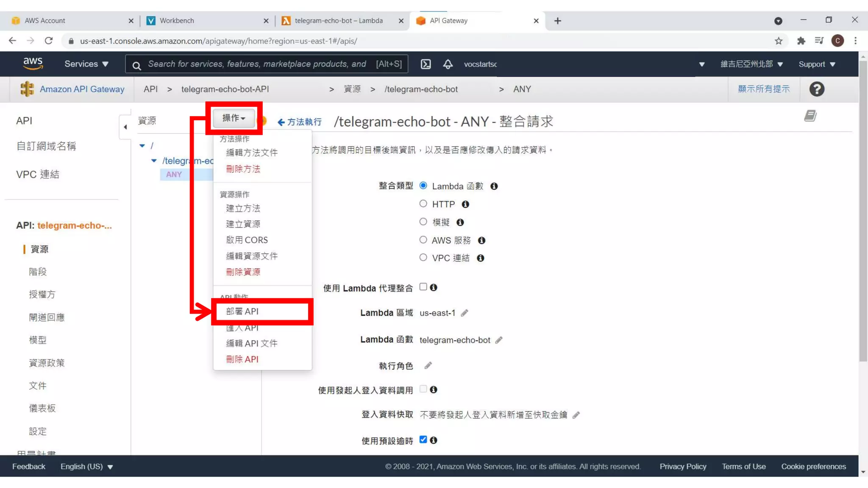Open the 操作 actions dropdown

pos(234,118)
